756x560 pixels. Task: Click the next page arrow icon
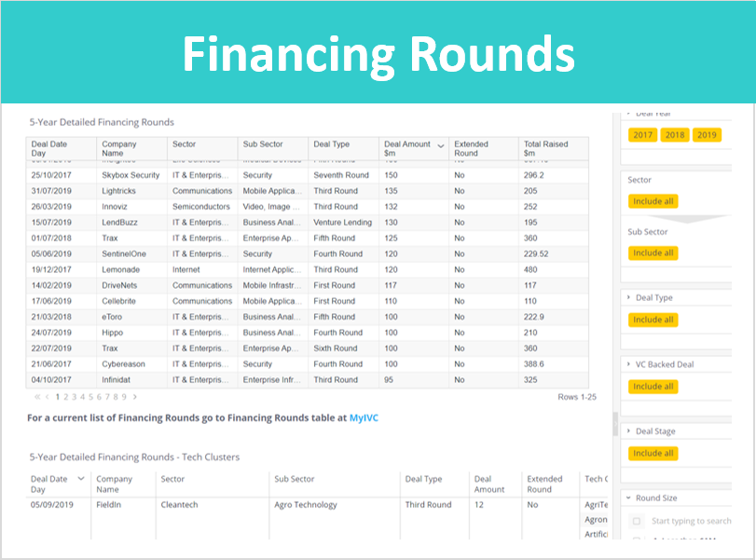pyautogui.click(x=135, y=397)
